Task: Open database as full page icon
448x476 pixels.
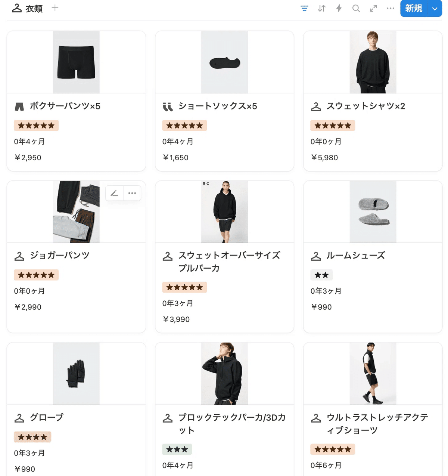Action: [373, 8]
